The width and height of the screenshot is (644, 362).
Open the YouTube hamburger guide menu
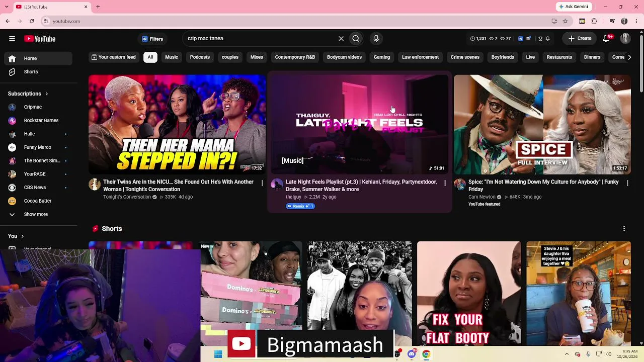12,39
